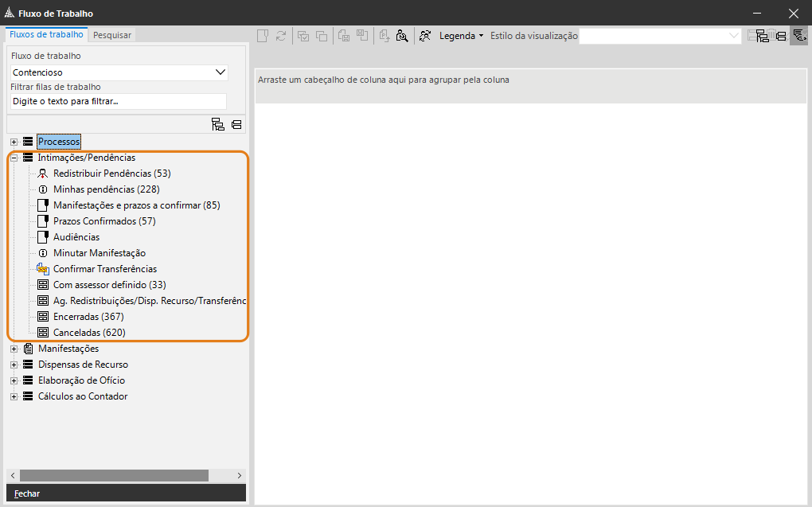
Task: Click the collapse-all tree icon above queue list
Action: 236,124
